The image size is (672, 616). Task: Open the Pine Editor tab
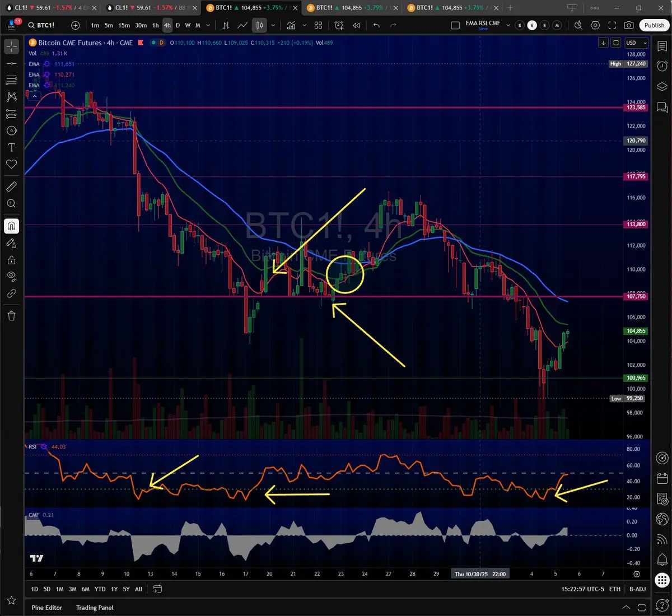click(46, 608)
